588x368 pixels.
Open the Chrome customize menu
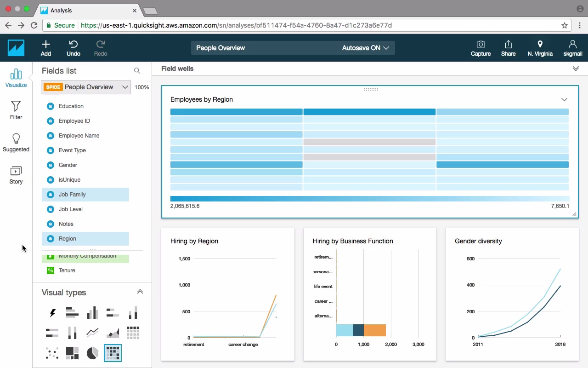(579, 25)
